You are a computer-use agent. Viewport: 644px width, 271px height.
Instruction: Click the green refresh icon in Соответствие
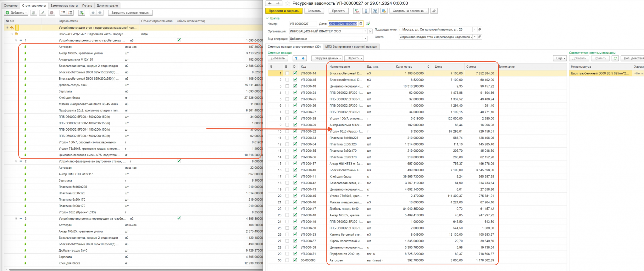coord(615,58)
